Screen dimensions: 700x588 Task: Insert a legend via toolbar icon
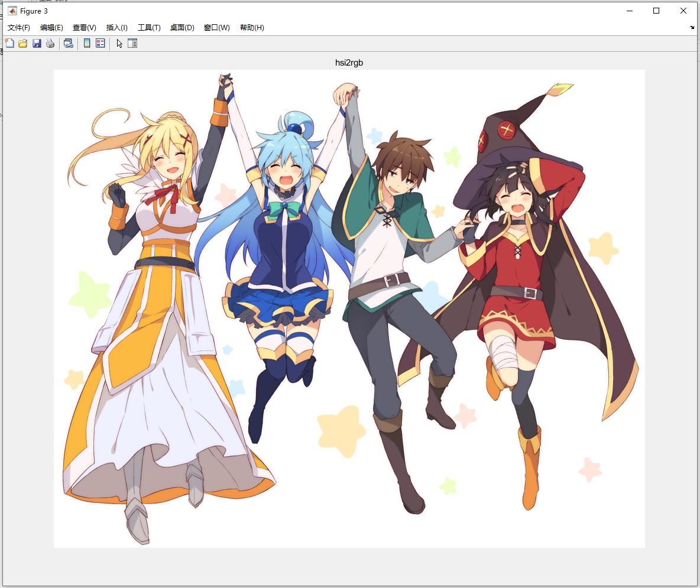[x=101, y=43]
